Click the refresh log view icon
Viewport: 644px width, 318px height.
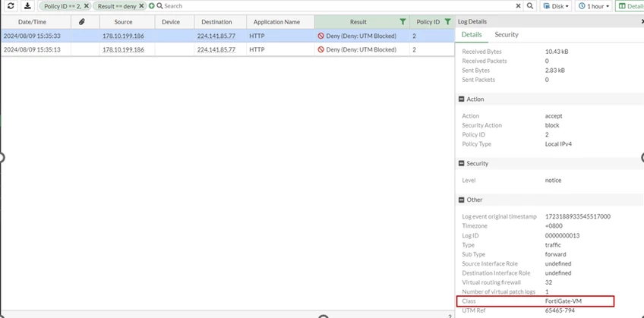pos(11,6)
